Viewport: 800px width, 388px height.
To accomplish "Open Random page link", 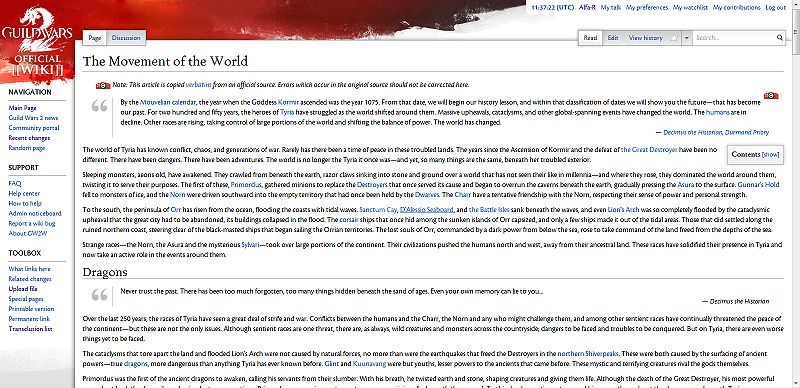I will pyautogui.click(x=27, y=148).
